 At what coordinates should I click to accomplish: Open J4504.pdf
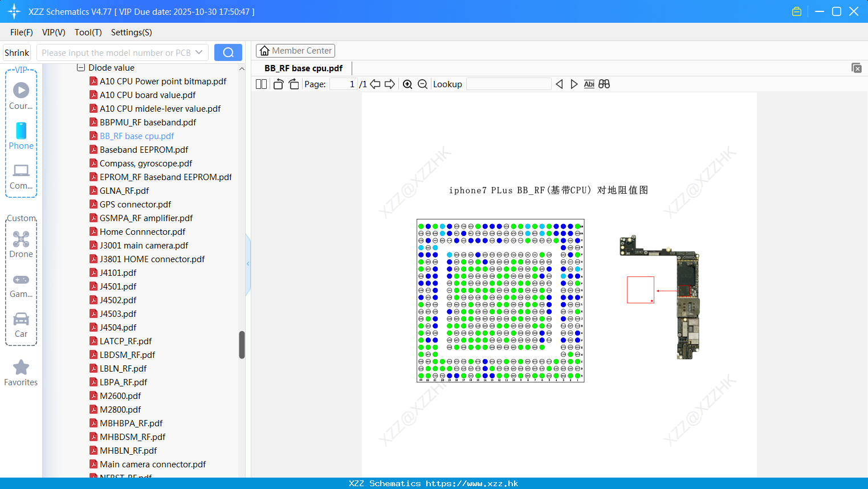click(x=118, y=328)
